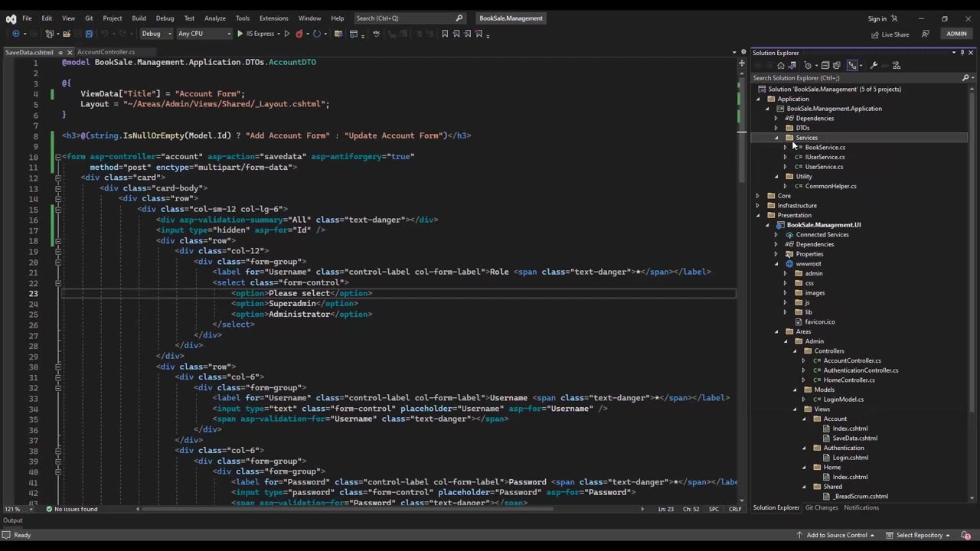
Task: Select favicon.ico in Solution Explorer
Action: [819, 322]
